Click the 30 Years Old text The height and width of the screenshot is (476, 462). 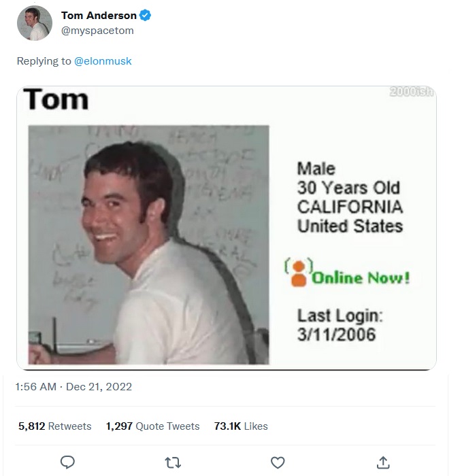tap(348, 188)
